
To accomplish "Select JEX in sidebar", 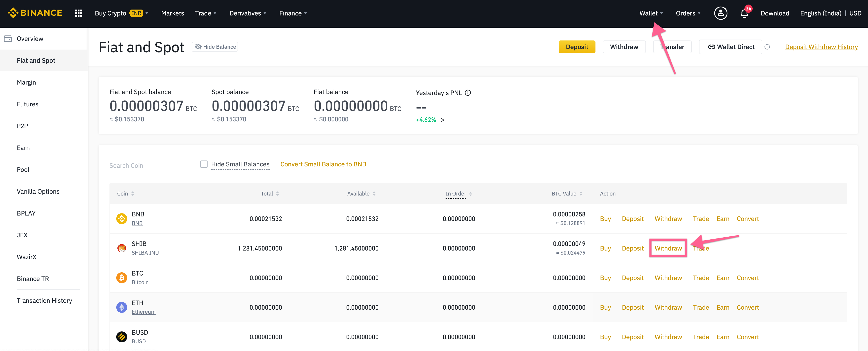I will (x=22, y=235).
